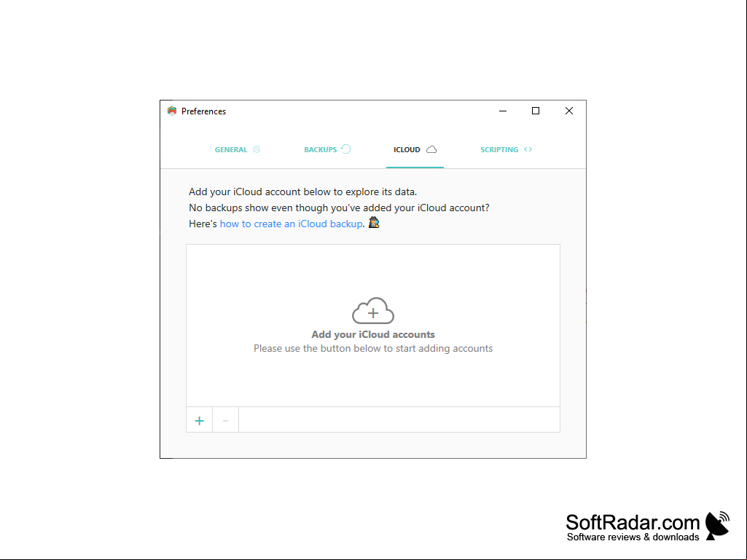Maximize the Preferences window

point(536,111)
